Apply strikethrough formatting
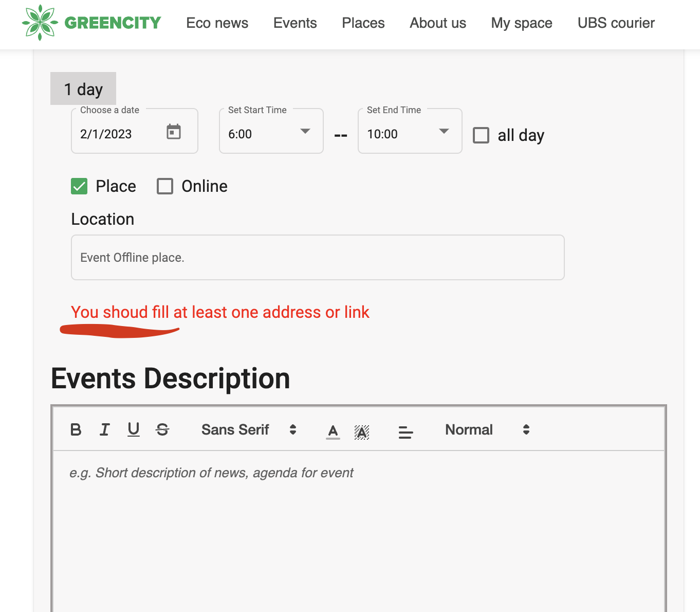This screenshot has height=612, width=700. click(162, 429)
